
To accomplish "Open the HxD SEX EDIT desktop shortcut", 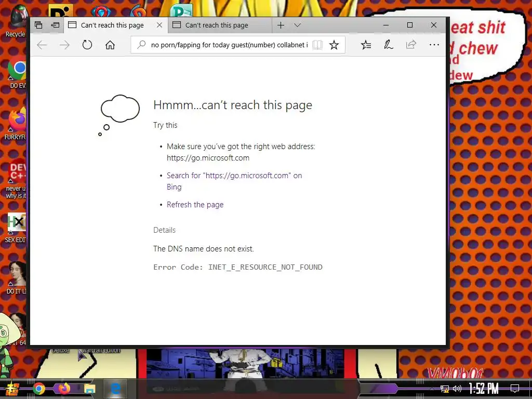I will click(x=16, y=228).
